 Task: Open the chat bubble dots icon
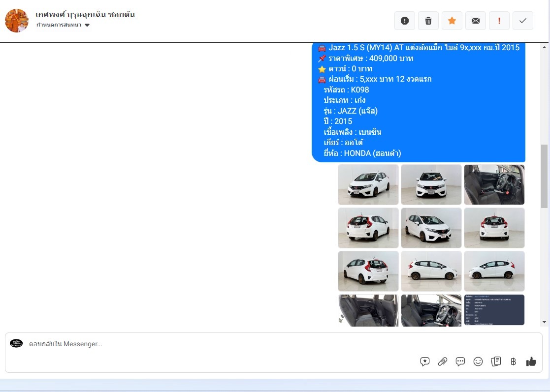point(460,362)
